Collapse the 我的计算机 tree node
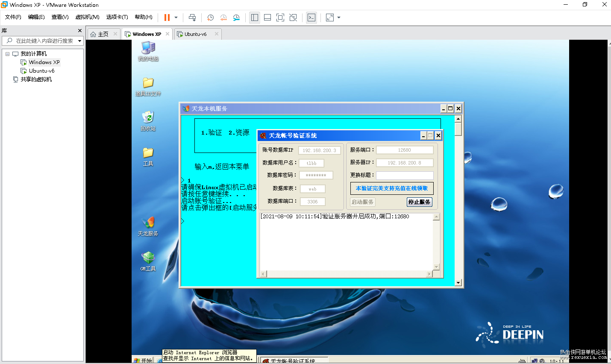611x364 pixels. 7,54
